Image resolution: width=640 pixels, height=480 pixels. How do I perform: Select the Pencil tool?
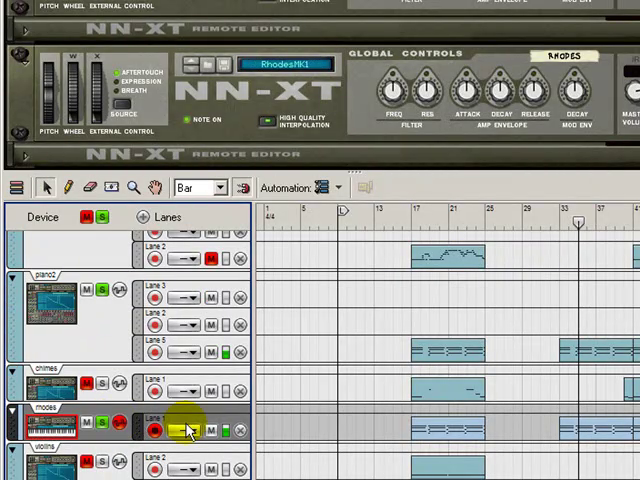coord(69,187)
